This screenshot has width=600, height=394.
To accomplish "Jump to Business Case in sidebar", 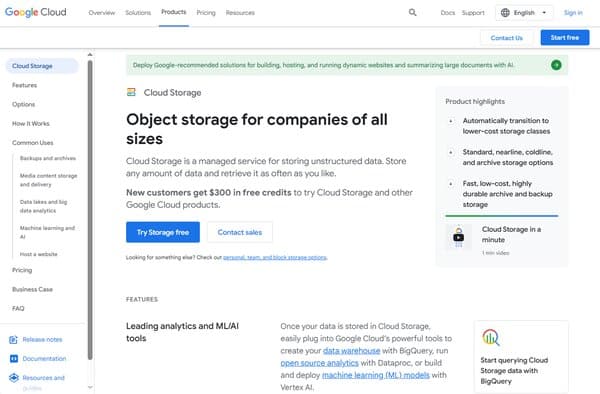I will click(x=32, y=289).
